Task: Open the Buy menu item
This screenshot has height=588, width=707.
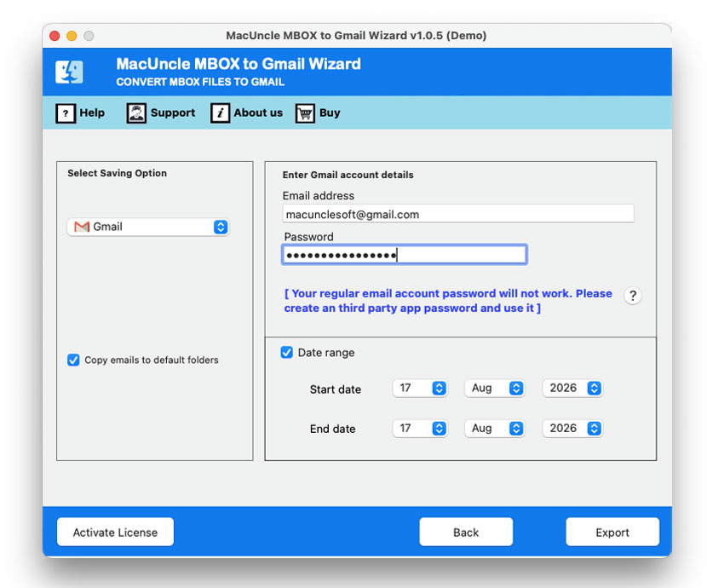Action: 318,112
